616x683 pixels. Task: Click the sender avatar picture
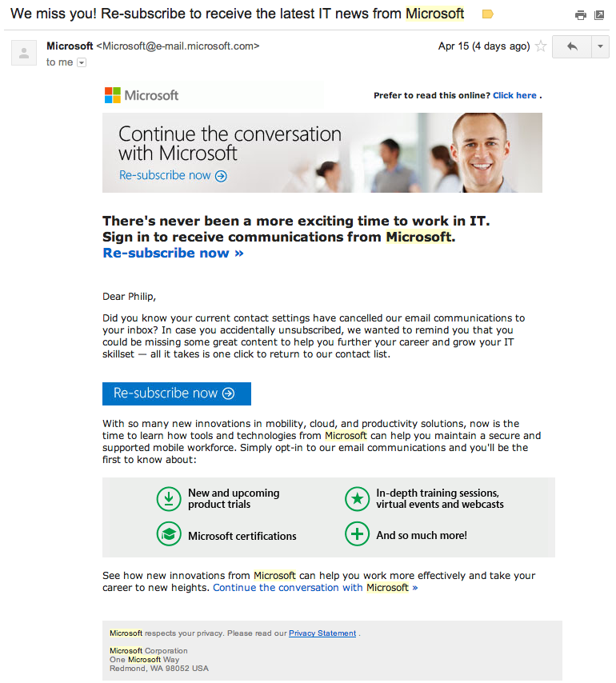tap(24, 53)
